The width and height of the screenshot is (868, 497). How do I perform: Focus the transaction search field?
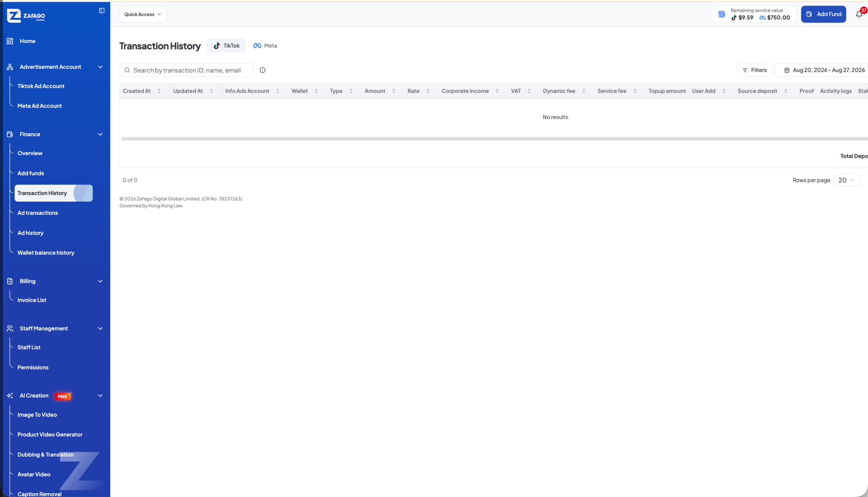click(186, 70)
